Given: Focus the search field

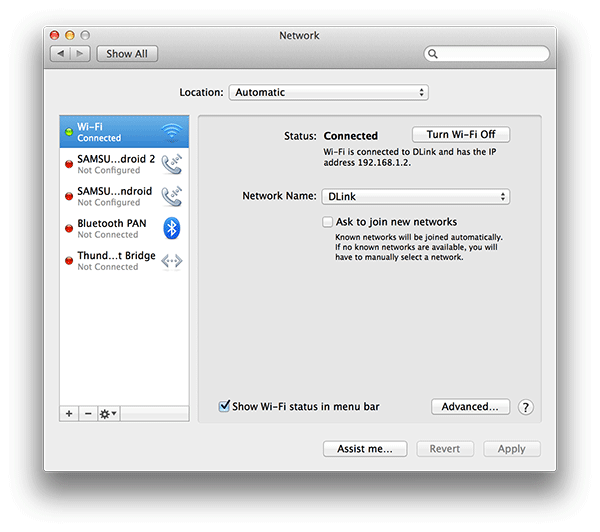Looking at the screenshot, I should pos(487,54).
